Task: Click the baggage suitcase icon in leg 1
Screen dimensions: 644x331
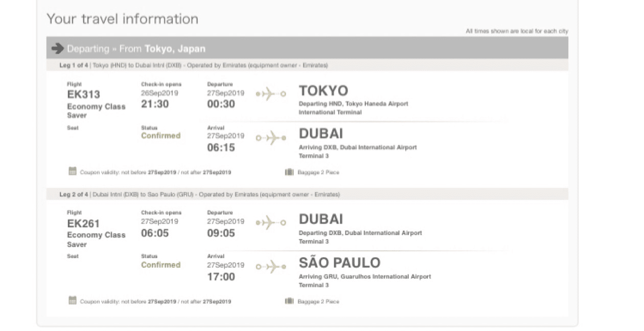Action: (x=289, y=172)
